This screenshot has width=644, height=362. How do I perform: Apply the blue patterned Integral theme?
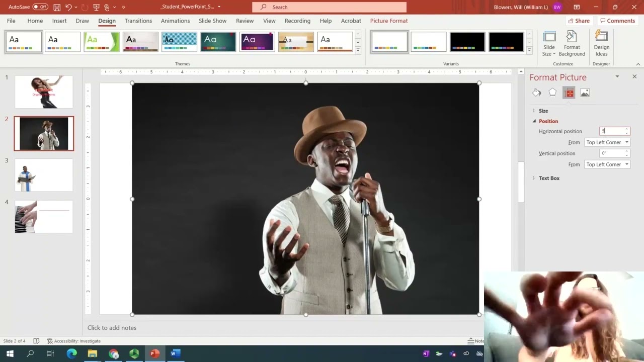[x=179, y=42]
